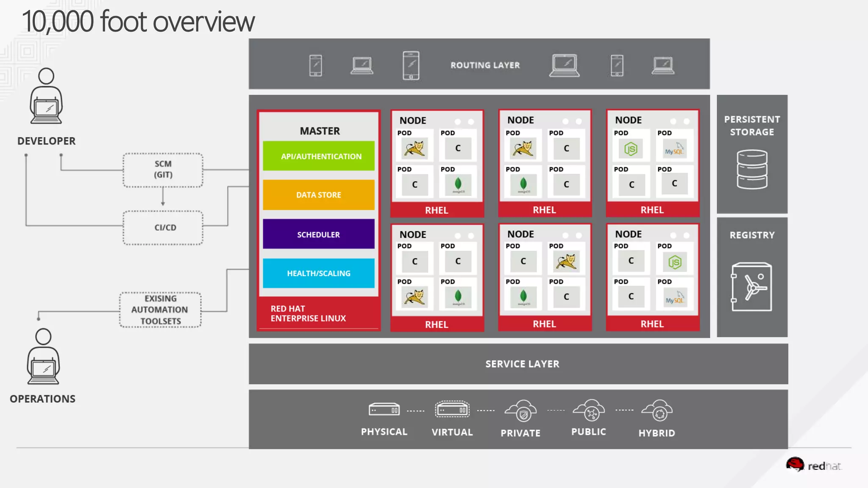The image size is (868, 488).
Task: Click the Registry safe icon
Action: click(x=751, y=287)
